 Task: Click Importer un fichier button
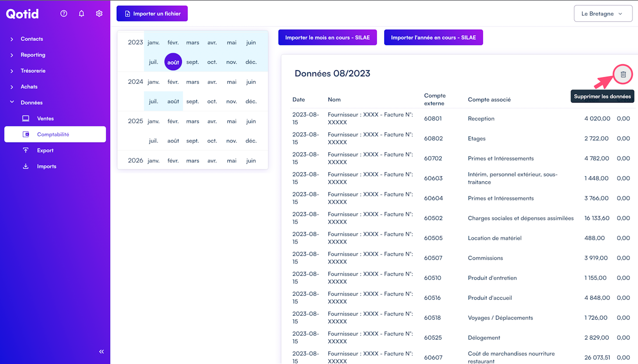click(x=152, y=13)
